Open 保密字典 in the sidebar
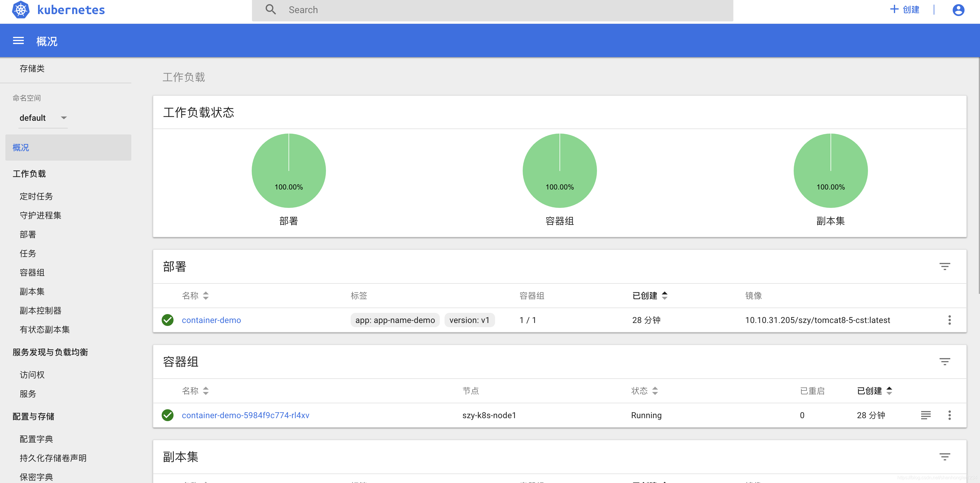This screenshot has height=483, width=980. [36, 477]
